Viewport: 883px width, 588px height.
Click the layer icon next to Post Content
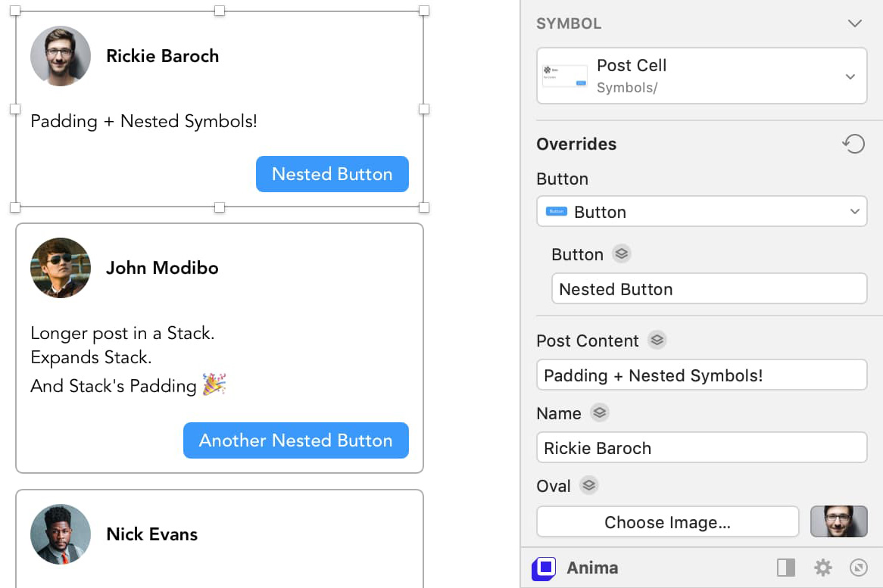(x=657, y=340)
